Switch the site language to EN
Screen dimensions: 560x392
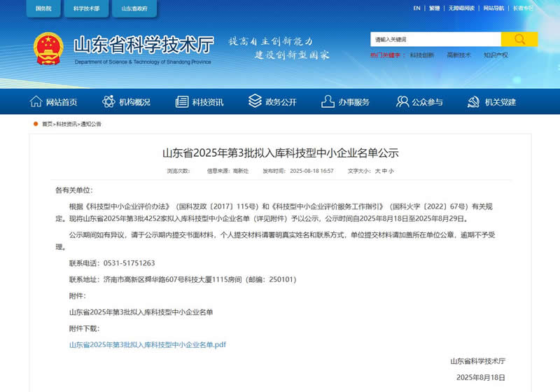point(416,8)
